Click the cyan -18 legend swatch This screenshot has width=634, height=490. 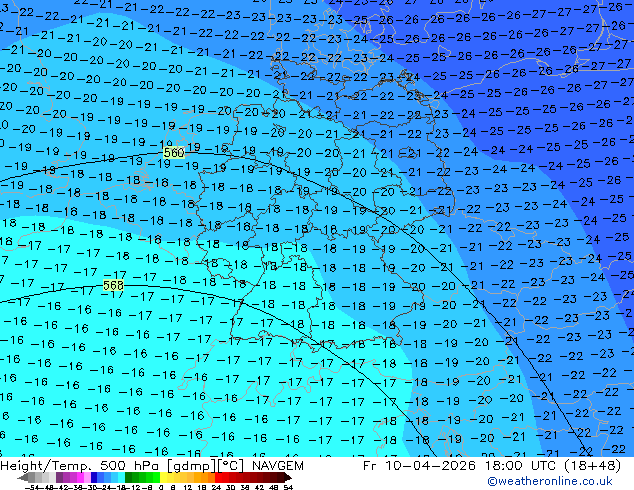click(121, 477)
